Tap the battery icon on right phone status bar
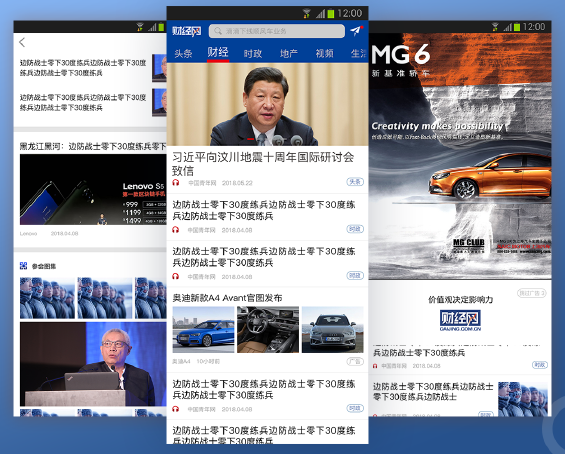Image resolution: width=565 pixels, height=454 pixels. (517, 27)
